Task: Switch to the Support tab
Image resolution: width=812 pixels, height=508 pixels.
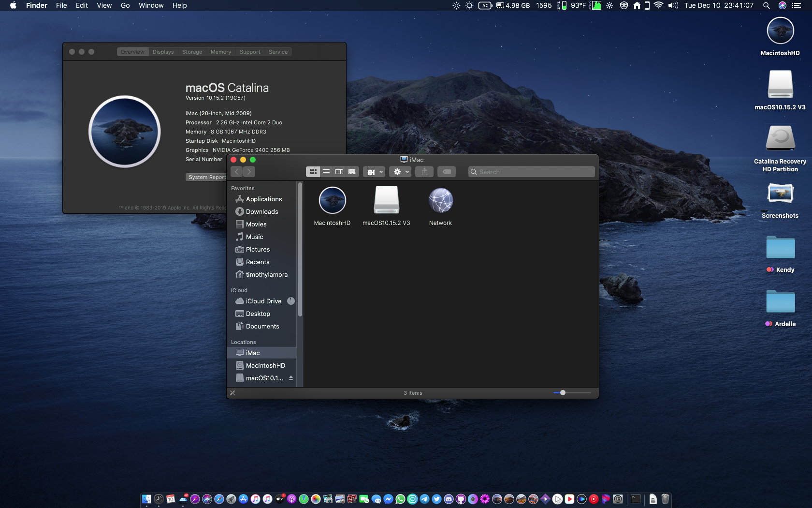Action: click(250, 52)
